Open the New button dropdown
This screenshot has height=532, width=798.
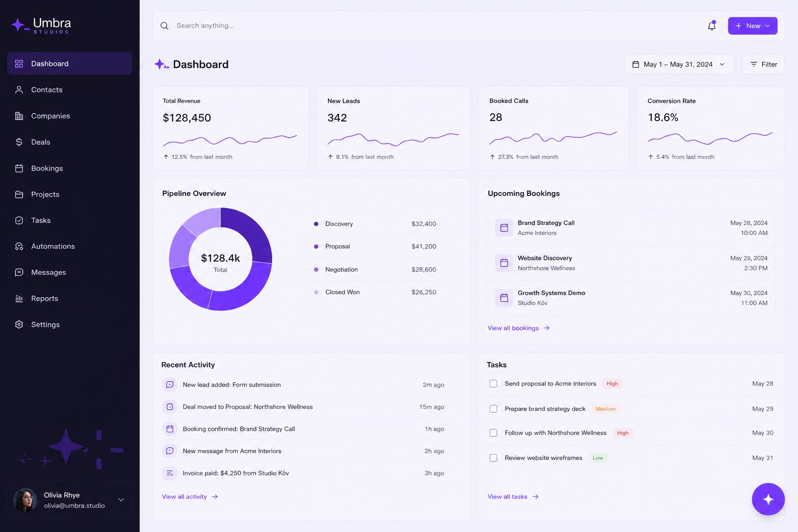[x=752, y=25]
